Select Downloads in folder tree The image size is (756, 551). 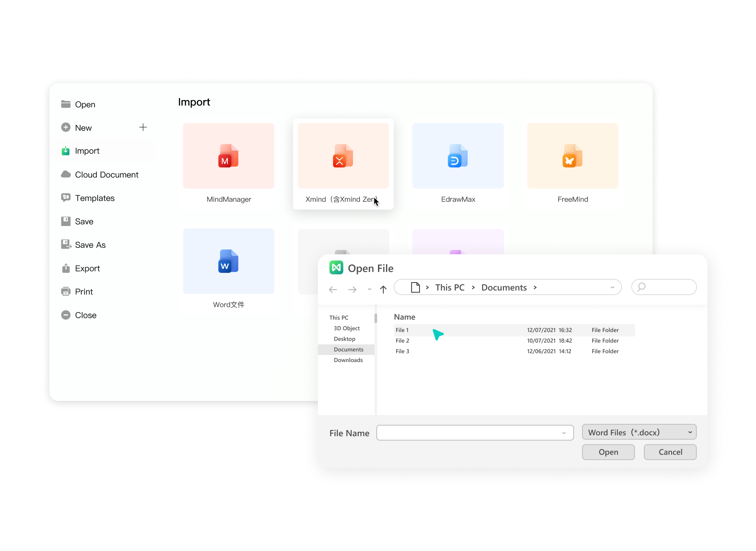coord(348,360)
